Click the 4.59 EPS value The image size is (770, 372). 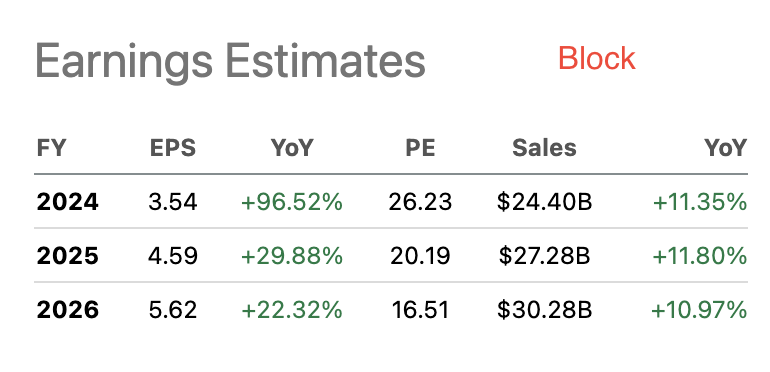(x=173, y=256)
